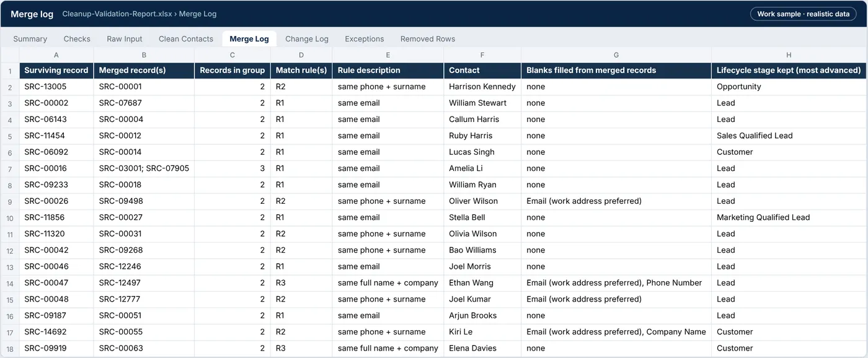Select cell SRC-00063
Screen dimensions: 868x358
tap(144, 348)
